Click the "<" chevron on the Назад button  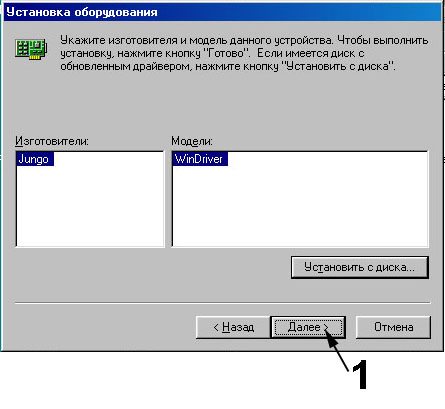[216, 327]
